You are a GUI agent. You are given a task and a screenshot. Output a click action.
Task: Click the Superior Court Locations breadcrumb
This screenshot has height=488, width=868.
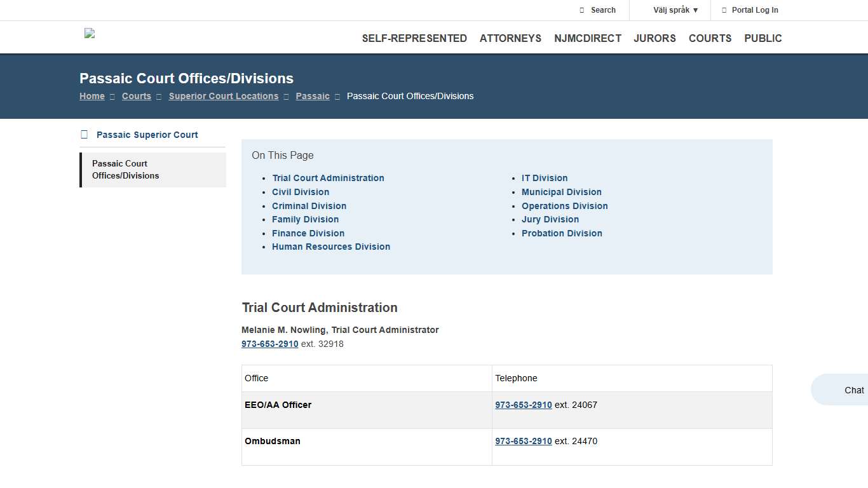coord(223,96)
